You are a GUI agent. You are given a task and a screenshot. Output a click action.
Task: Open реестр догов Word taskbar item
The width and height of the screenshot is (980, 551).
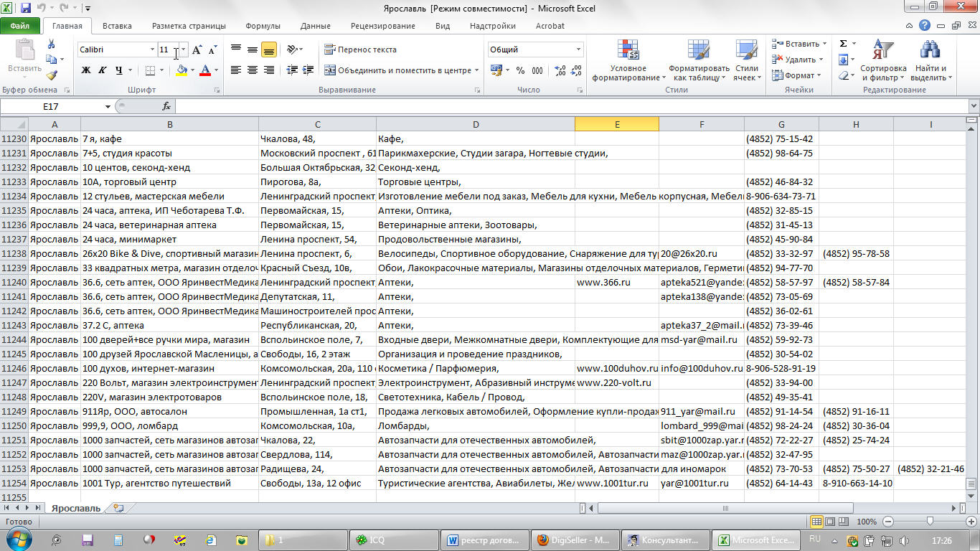click(x=484, y=540)
